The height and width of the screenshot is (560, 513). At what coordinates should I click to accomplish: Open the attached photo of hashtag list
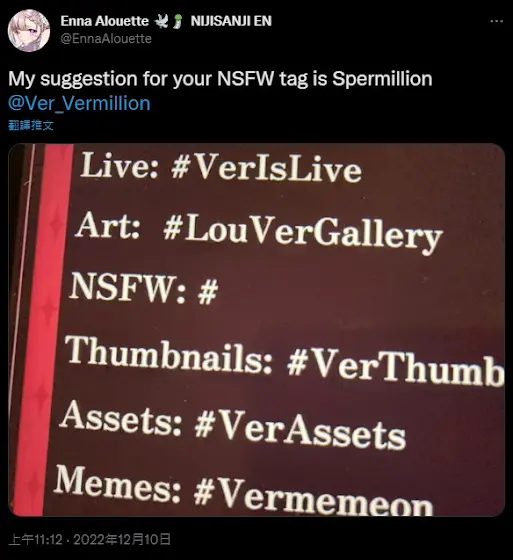click(x=256, y=330)
